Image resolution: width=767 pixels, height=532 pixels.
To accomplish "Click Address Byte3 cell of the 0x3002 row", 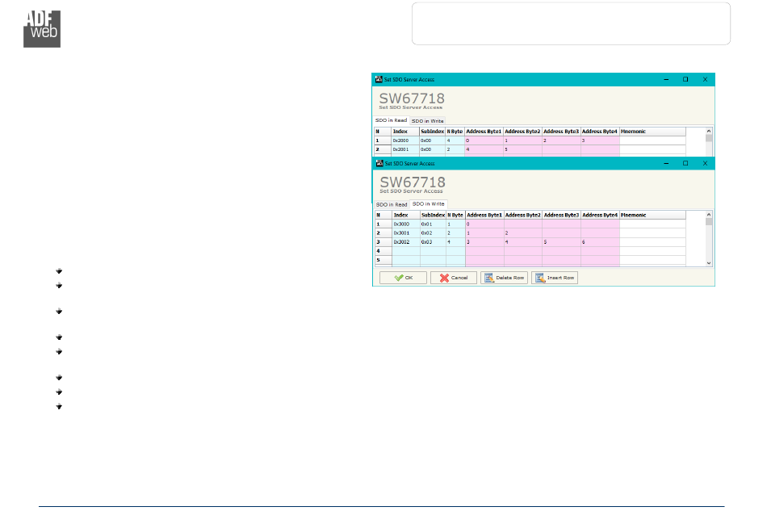I will [x=562, y=242].
